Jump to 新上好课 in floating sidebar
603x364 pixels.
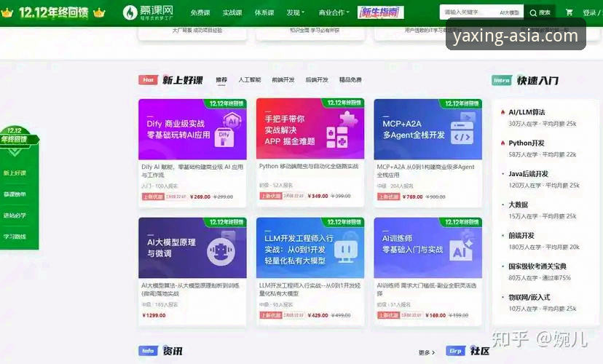click(x=15, y=173)
